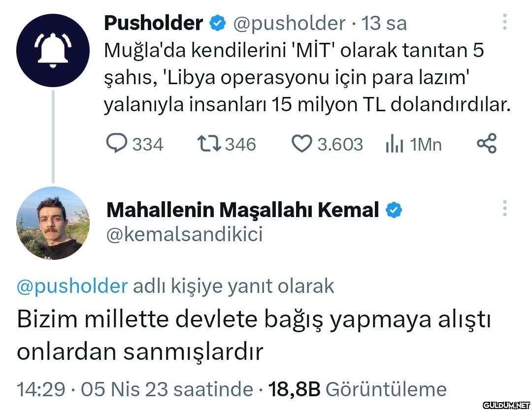Viewport: 532px width, 411px height.
Task: Click Kemal's blue verified badge
Action: click(394, 210)
